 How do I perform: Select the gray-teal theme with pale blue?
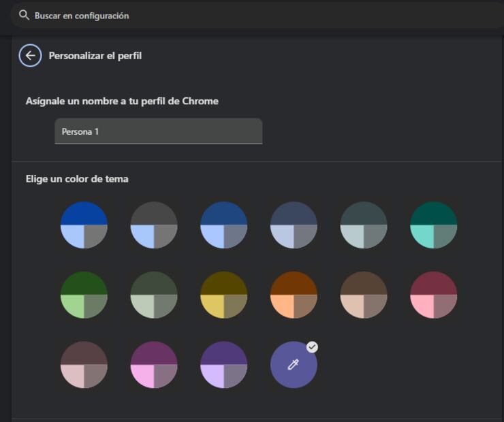point(364,225)
